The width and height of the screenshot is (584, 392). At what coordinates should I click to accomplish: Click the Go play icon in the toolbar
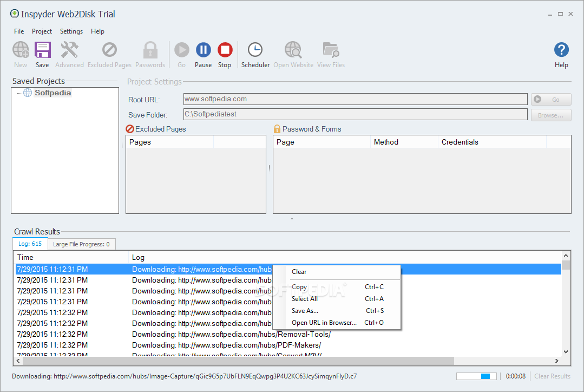181,50
